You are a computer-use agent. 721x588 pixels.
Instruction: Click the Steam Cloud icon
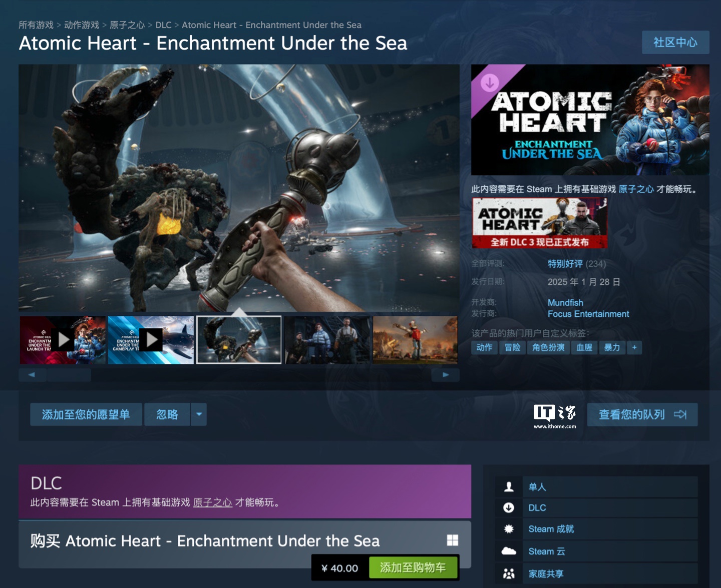click(x=509, y=551)
